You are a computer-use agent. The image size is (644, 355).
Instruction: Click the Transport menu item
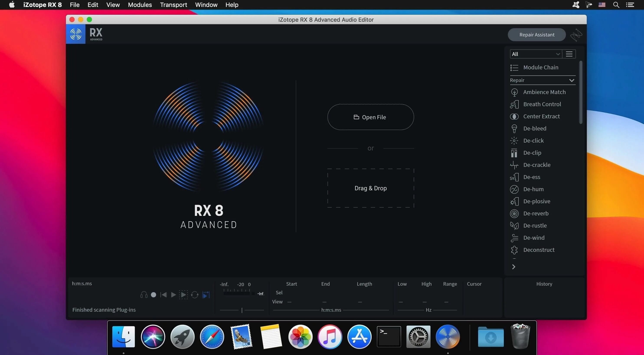[x=173, y=5]
